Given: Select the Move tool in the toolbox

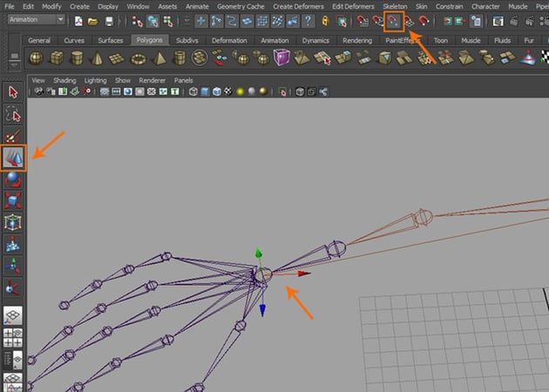Looking at the screenshot, I should coord(13,158).
